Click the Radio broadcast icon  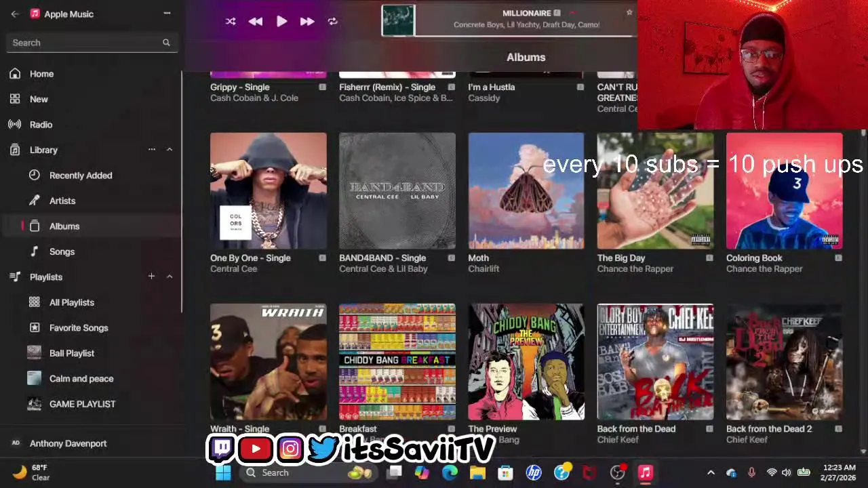pyautogui.click(x=15, y=125)
